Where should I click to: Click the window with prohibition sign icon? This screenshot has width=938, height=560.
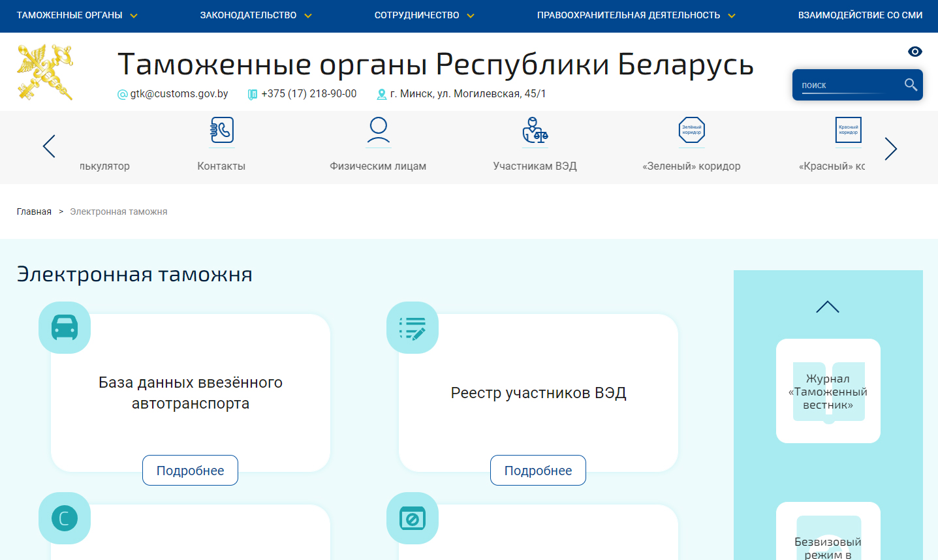413,518
